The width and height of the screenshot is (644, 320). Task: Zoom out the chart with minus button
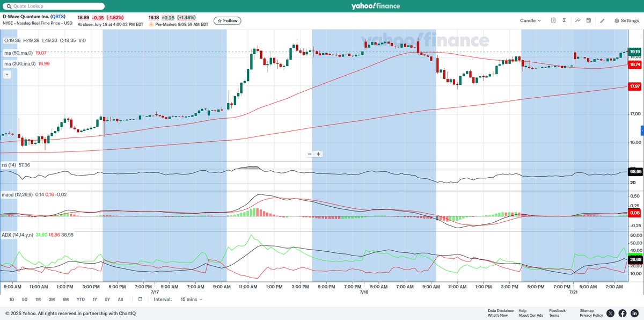310,154
